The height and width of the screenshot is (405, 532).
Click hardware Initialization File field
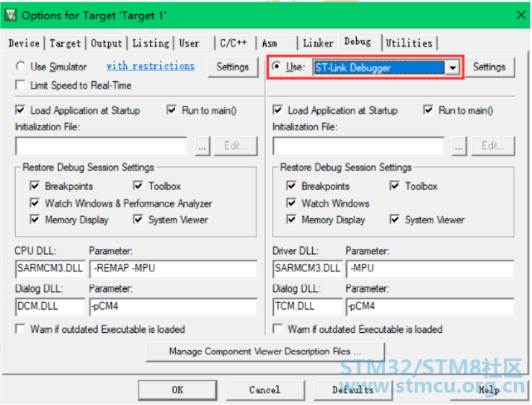pos(359,146)
